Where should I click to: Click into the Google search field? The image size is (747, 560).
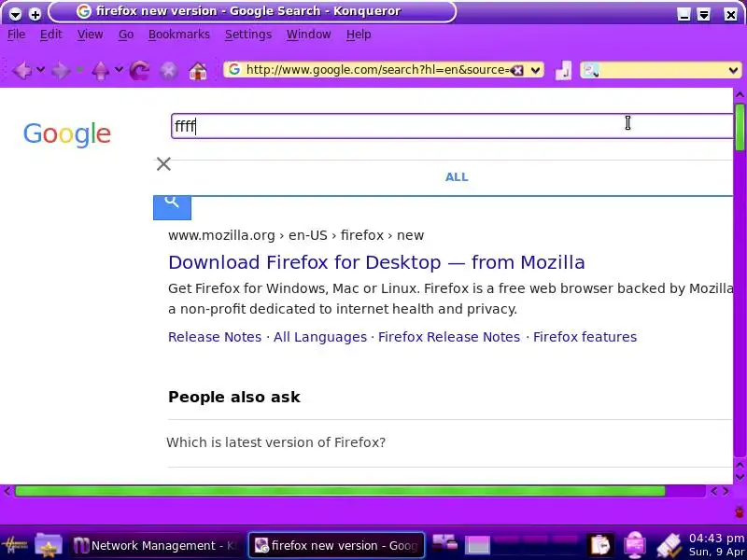(452, 126)
